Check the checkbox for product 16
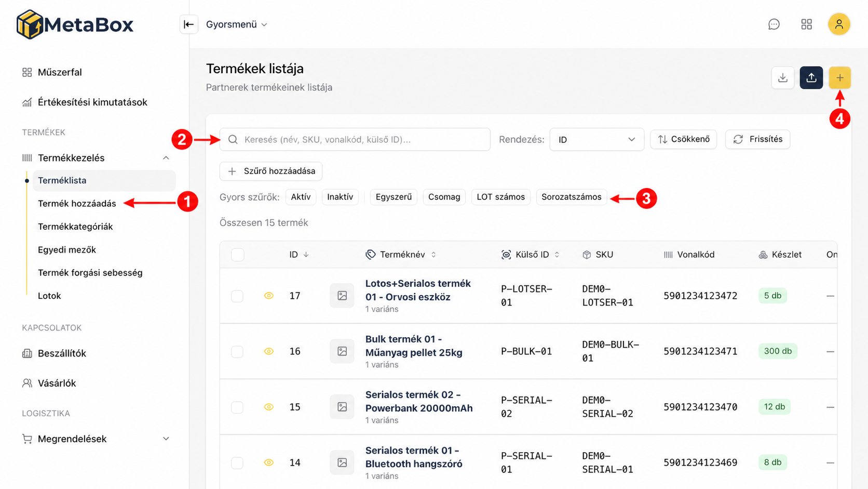Viewport: 868px width, 489px height. point(237,351)
